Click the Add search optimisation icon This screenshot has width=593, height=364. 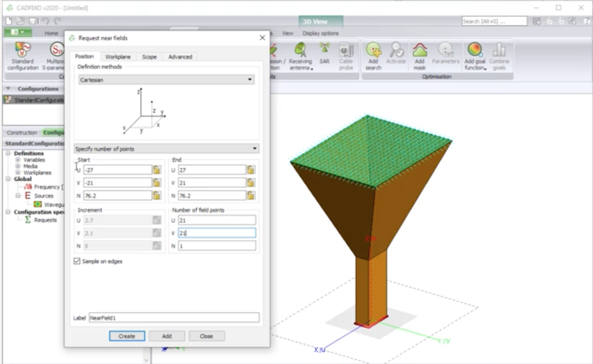373,50
